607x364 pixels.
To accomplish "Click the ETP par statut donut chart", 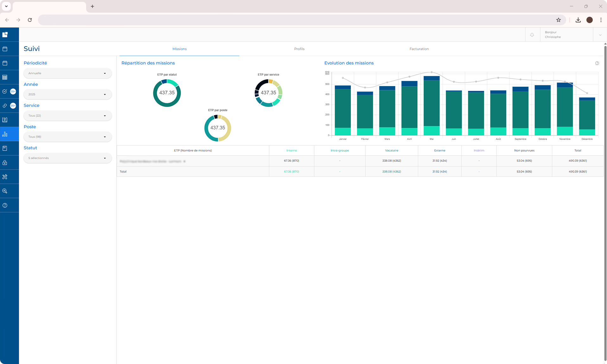I will (167, 93).
